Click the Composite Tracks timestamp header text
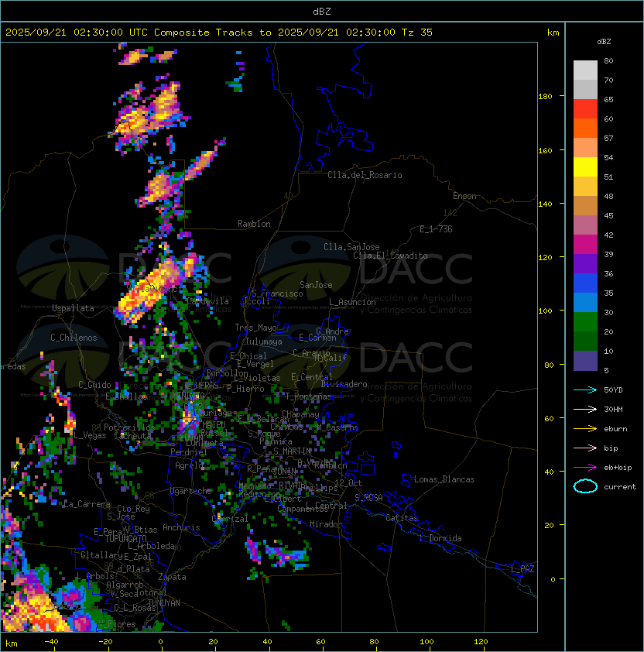Image resolution: width=644 pixels, height=652 pixels. pos(219,33)
